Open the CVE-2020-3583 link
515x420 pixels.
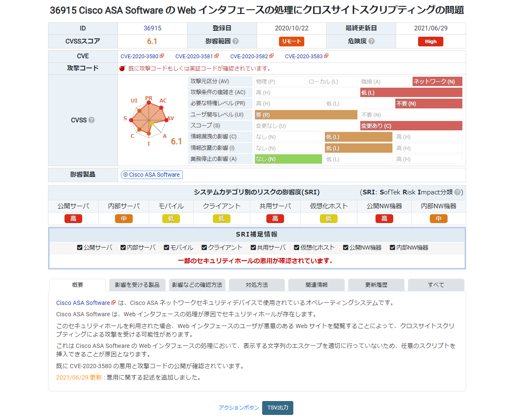point(304,56)
